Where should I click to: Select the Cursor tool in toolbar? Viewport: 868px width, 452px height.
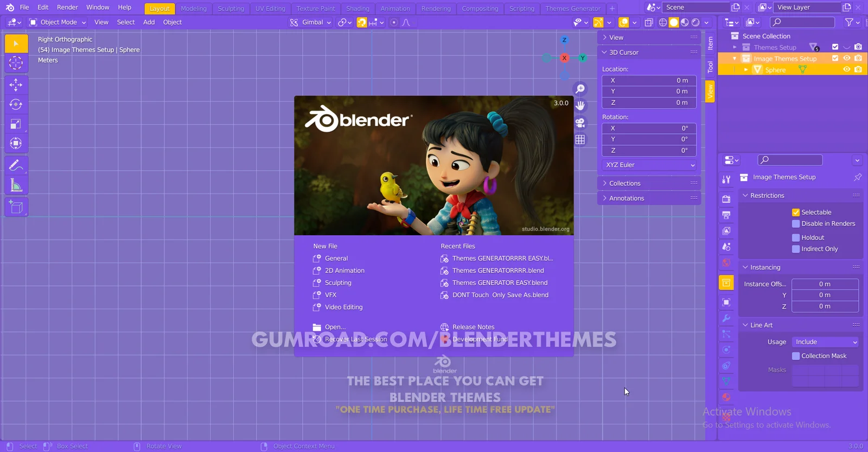click(x=16, y=63)
